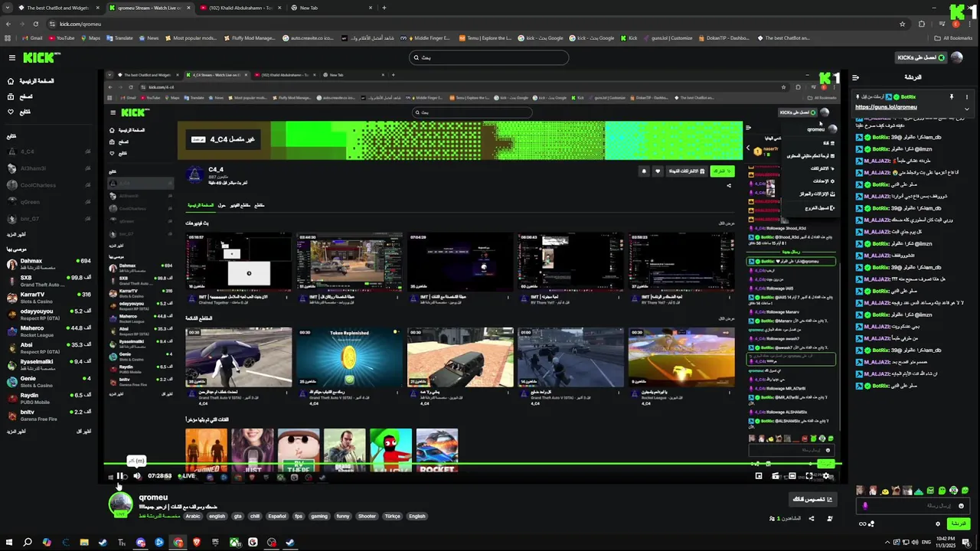Select the Shooter stream tag
Screen dimensions: 980x551
(x=367, y=516)
